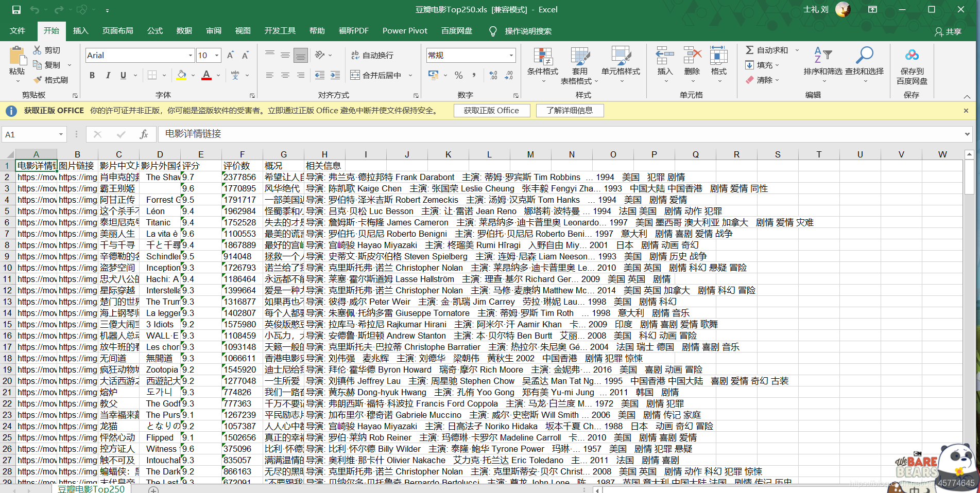This screenshot has height=493, width=980.
Task: Toggle center horizontal alignment
Action: [x=285, y=75]
